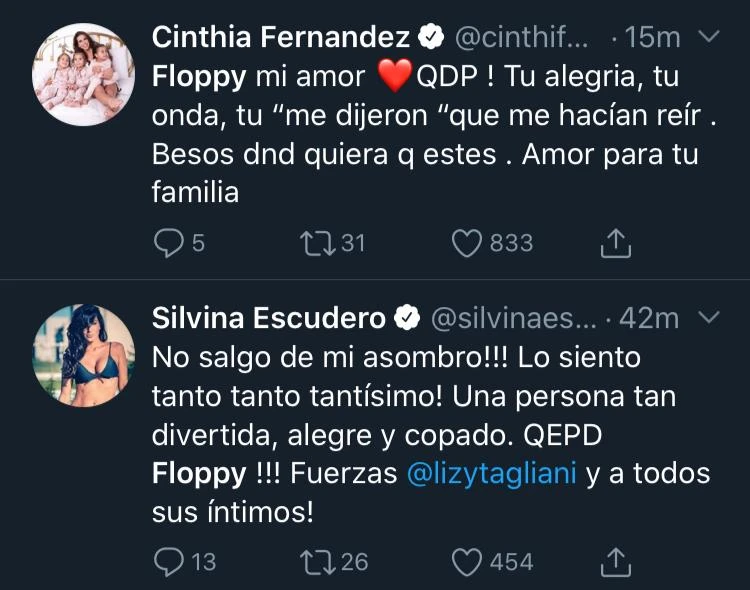Like Silvina Escudero's tweet
The width and height of the screenshot is (750, 590).
click(468, 562)
